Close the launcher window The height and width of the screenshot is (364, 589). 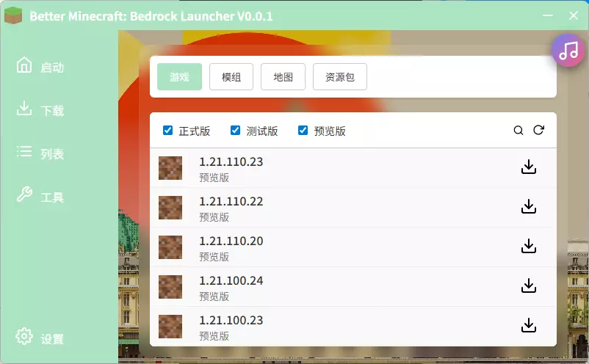[574, 15]
